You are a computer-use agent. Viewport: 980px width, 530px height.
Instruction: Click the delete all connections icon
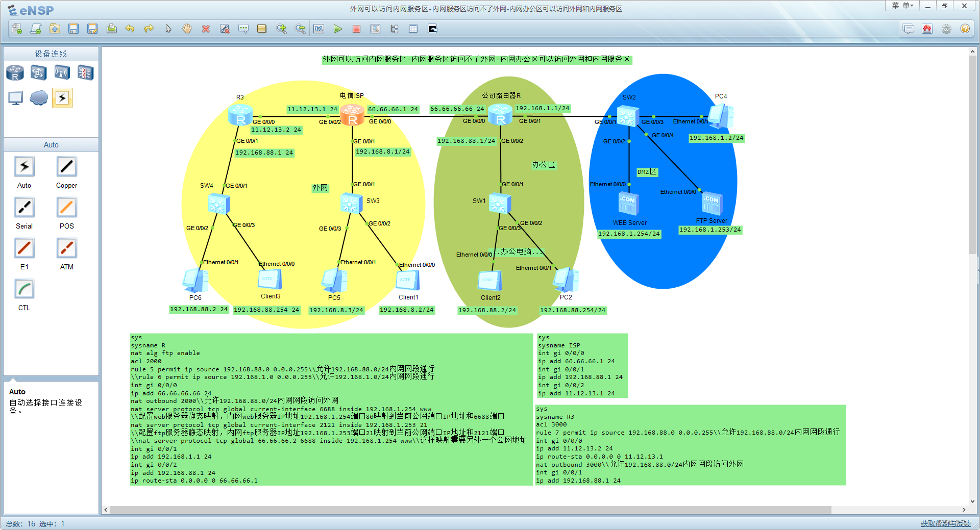tap(225, 29)
